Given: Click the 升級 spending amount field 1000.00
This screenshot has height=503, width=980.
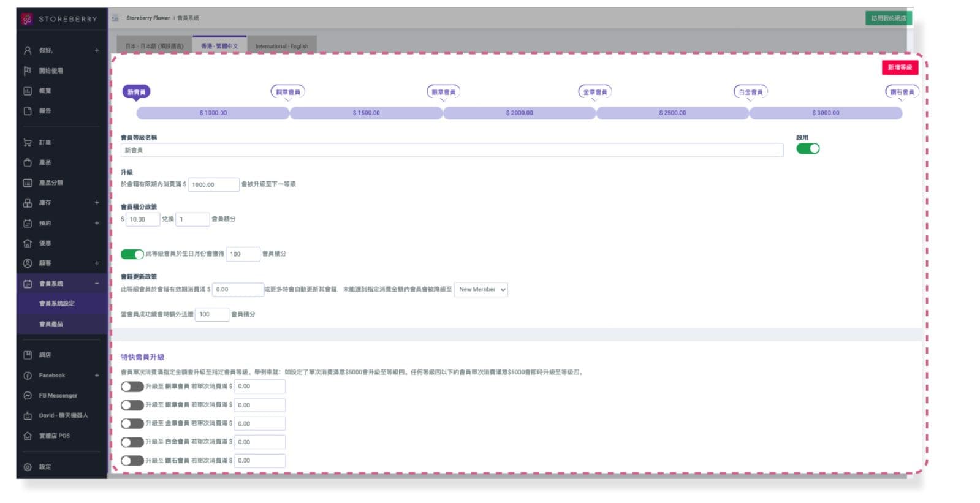Looking at the screenshot, I should click(x=213, y=184).
